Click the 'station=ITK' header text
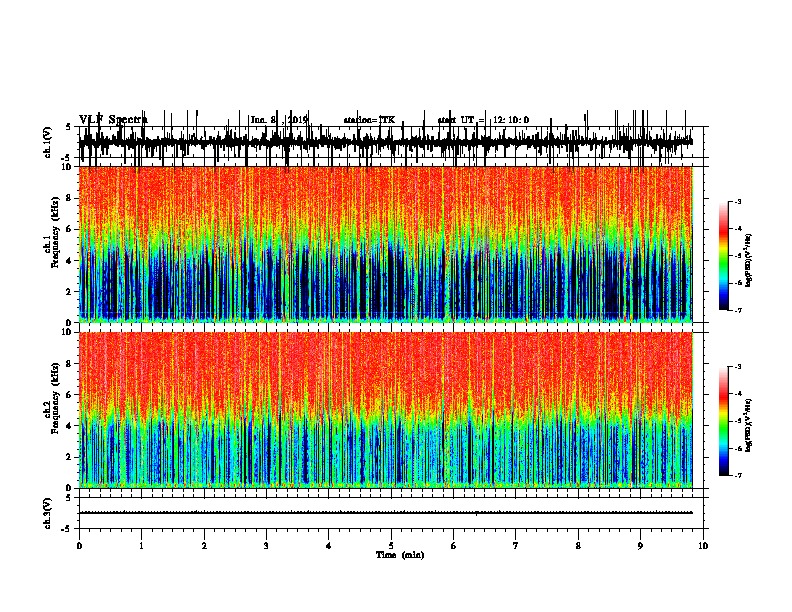The width and height of the screenshot is (792, 612). (x=369, y=120)
